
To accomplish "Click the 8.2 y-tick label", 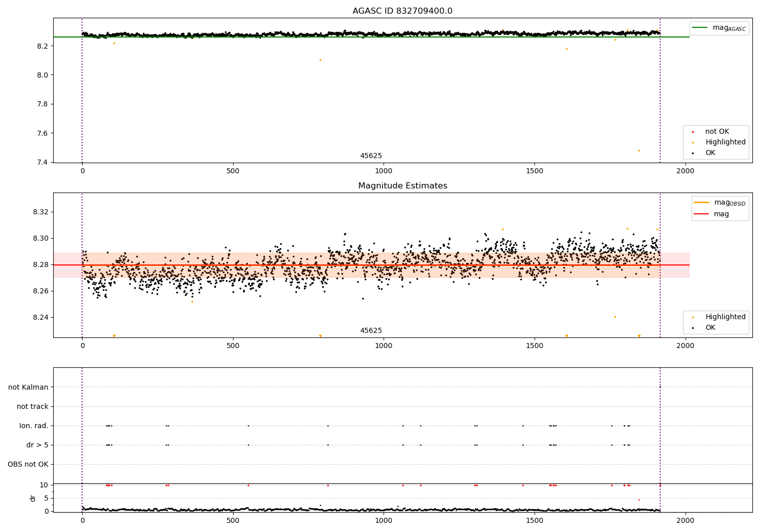I will point(42,46).
